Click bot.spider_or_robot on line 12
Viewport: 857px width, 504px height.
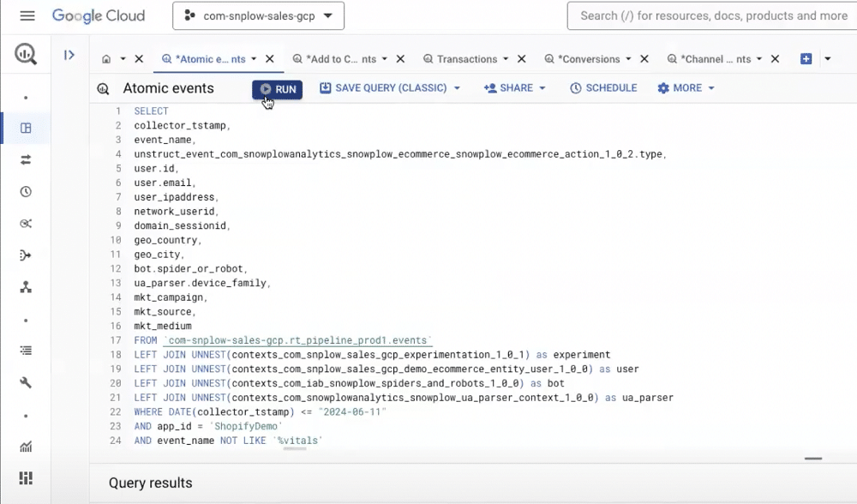[189, 268]
